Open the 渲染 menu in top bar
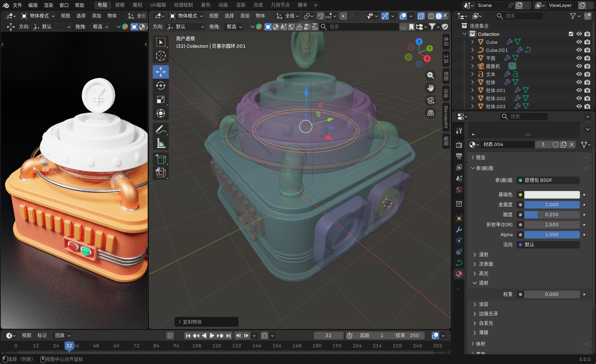The width and height of the screenshot is (596, 364). [48, 5]
